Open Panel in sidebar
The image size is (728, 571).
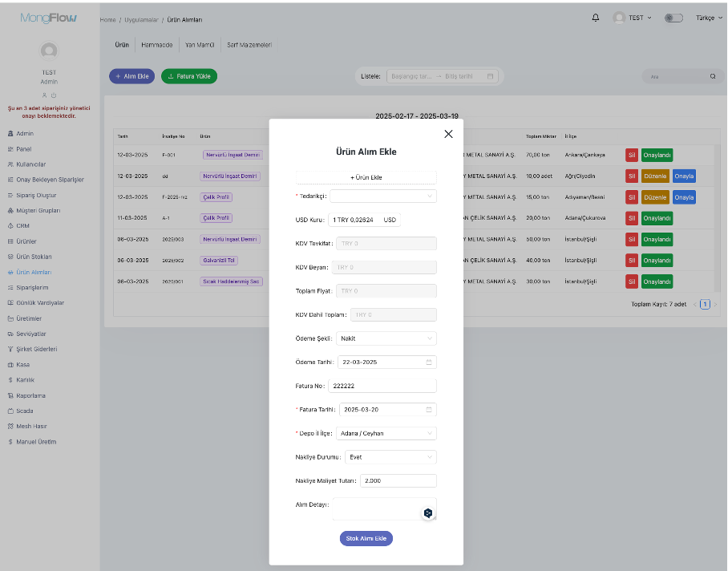(24, 149)
